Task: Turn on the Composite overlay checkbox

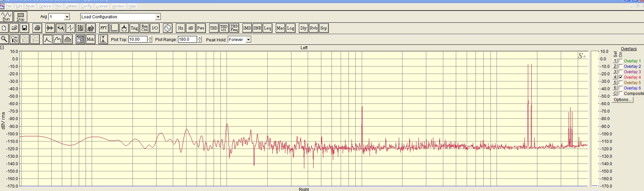Action: pyautogui.click(x=621, y=94)
